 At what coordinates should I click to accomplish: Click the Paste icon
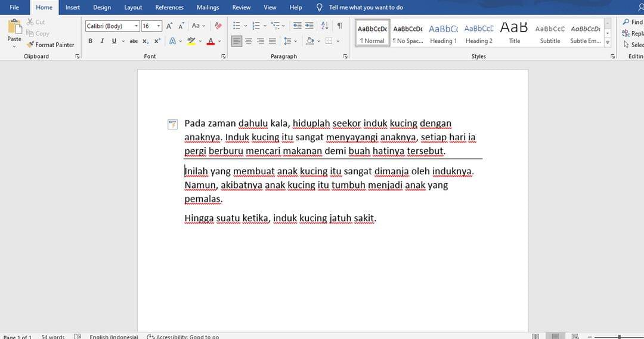coord(14,28)
